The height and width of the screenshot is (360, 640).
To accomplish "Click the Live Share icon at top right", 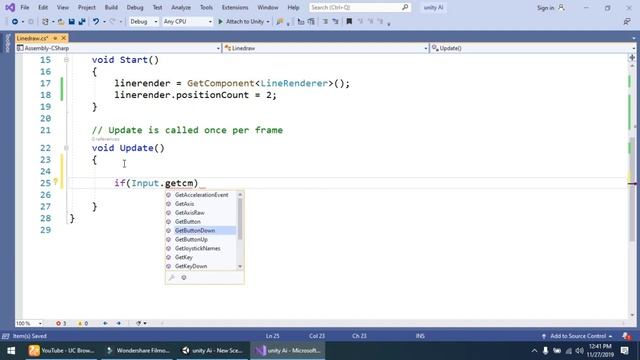I will (x=627, y=22).
